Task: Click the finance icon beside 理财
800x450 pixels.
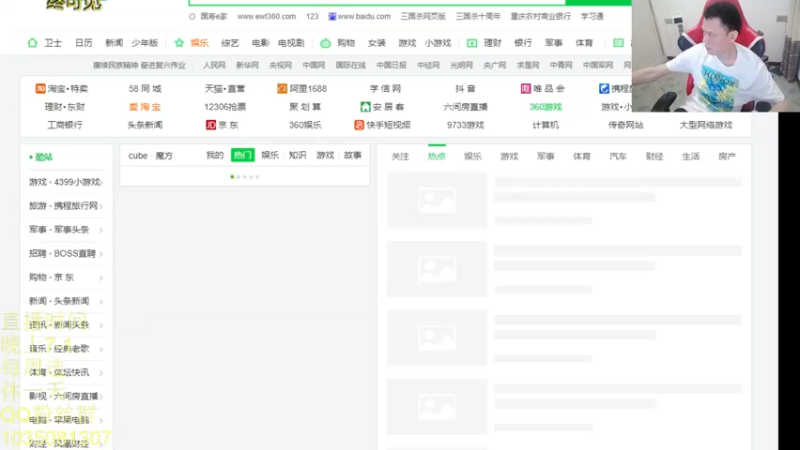Action: pos(472,43)
